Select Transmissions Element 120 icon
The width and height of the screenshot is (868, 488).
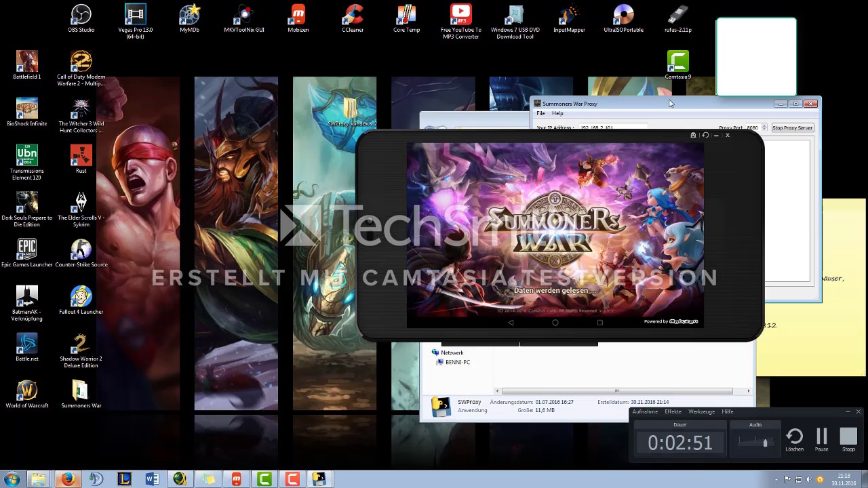pyautogui.click(x=27, y=162)
